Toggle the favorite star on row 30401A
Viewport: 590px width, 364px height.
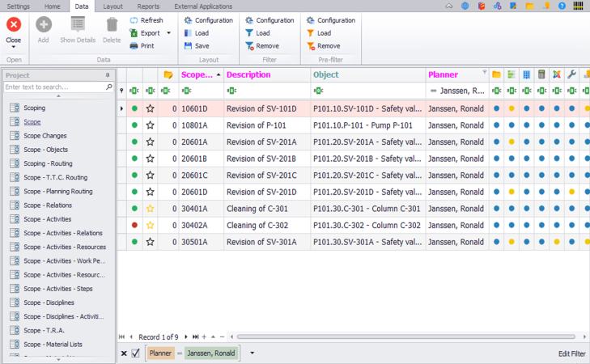(150, 208)
